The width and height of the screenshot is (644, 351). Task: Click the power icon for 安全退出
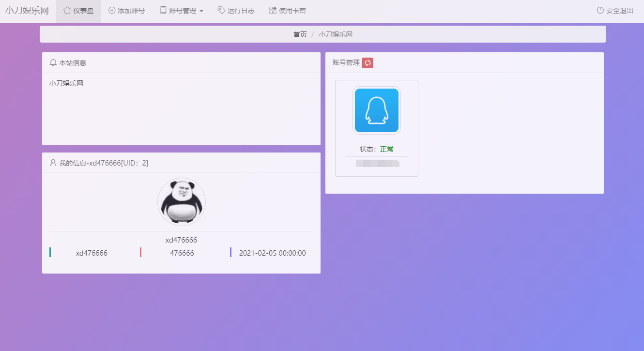click(600, 10)
